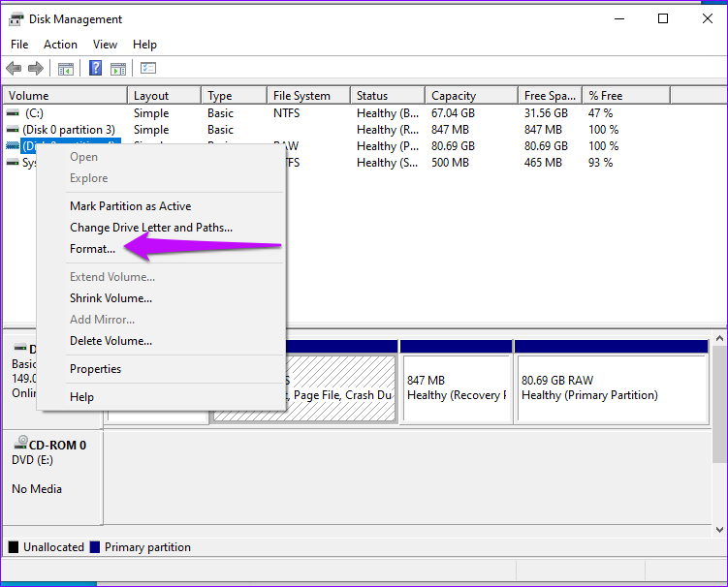728x587 pixels.
Task: Click Show/Hide Console Tree toolbar icon
Action: (66, 69)
